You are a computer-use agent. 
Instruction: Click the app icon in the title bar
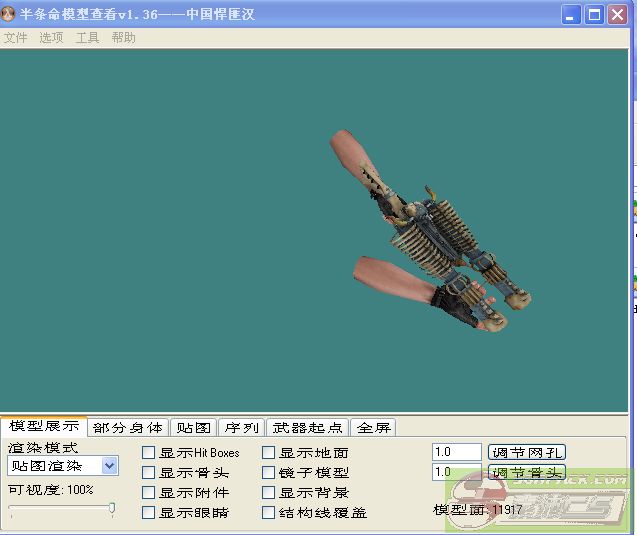pos(10,14)
